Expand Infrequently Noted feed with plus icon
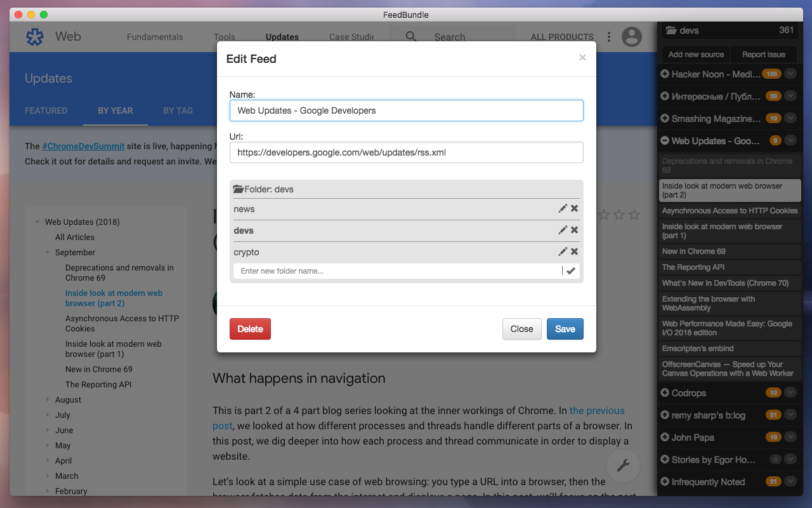812x508 pixels. click(x=665, y=482)
